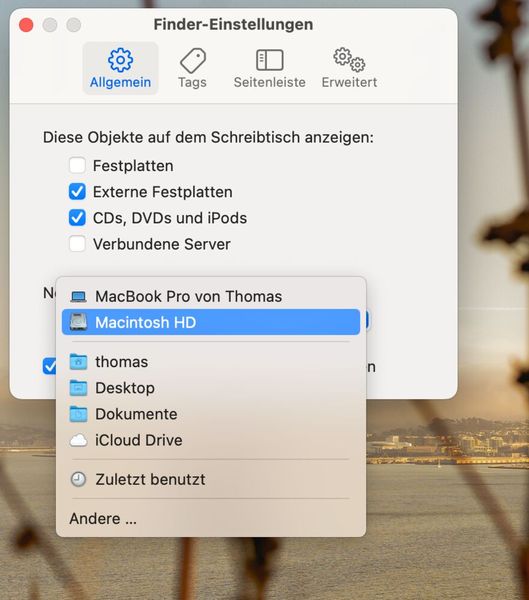Open the Seitenleiste tab
The image size is (529, 600).
[x=269, y=68]
